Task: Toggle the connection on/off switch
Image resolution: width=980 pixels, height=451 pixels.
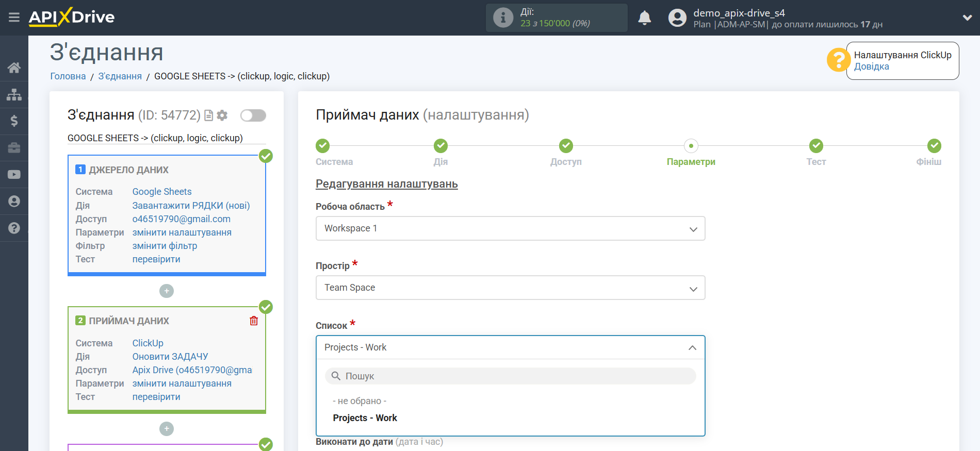Action: (253, 115)
